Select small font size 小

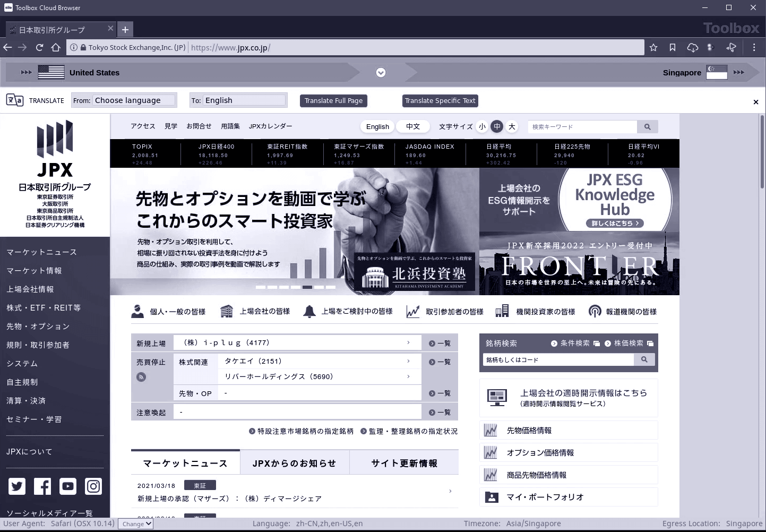[x=482, y=126]
